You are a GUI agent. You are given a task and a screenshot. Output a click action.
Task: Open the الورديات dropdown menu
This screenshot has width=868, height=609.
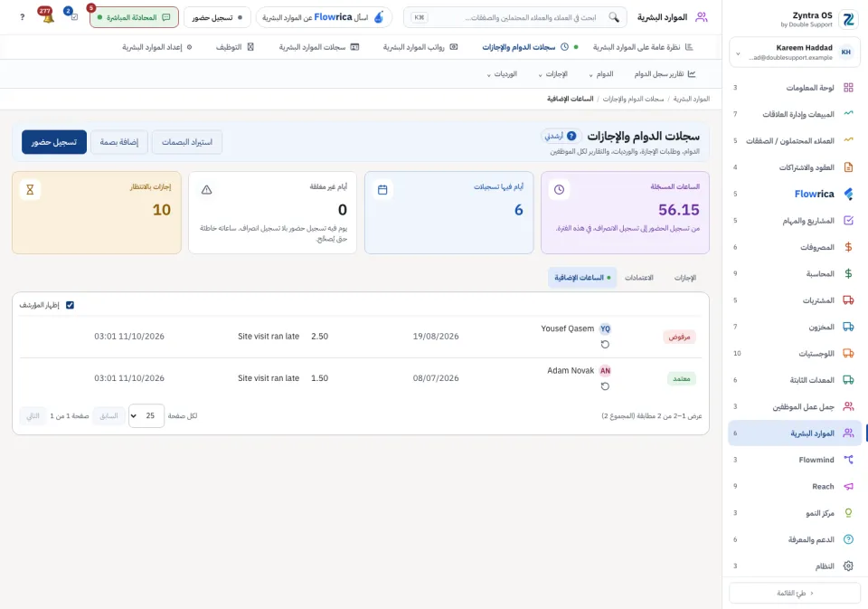502,74
